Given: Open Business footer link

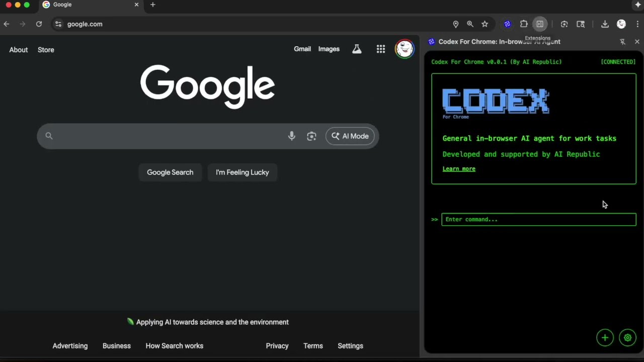Looking at the screenshot, I should pyautogui.click(x=117, y=346).
